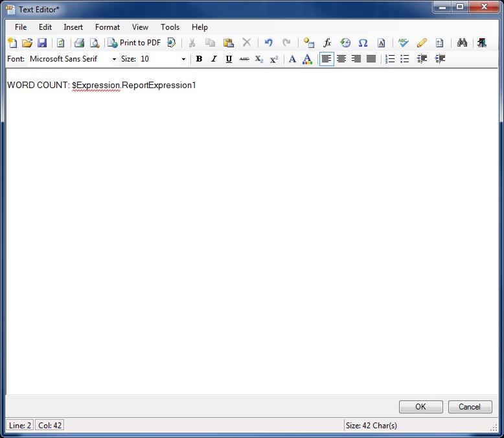Open the Insert menu

click(x=73, y=27)
